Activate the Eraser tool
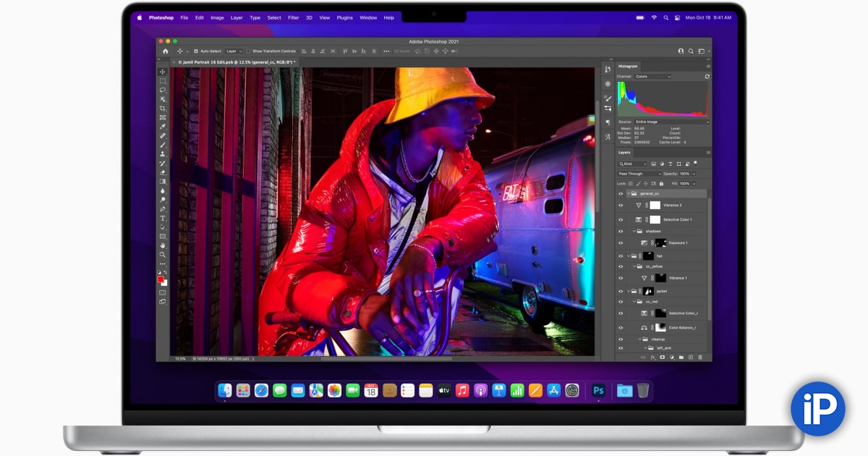This screenshot has height=456, width=868. point(163,172)
